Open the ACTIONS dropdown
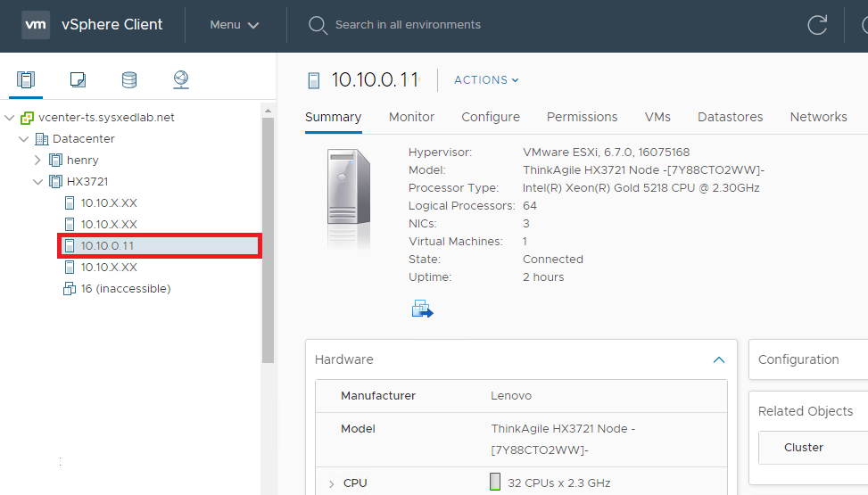Viewport: 868px width, 495px height. (486, 79)
